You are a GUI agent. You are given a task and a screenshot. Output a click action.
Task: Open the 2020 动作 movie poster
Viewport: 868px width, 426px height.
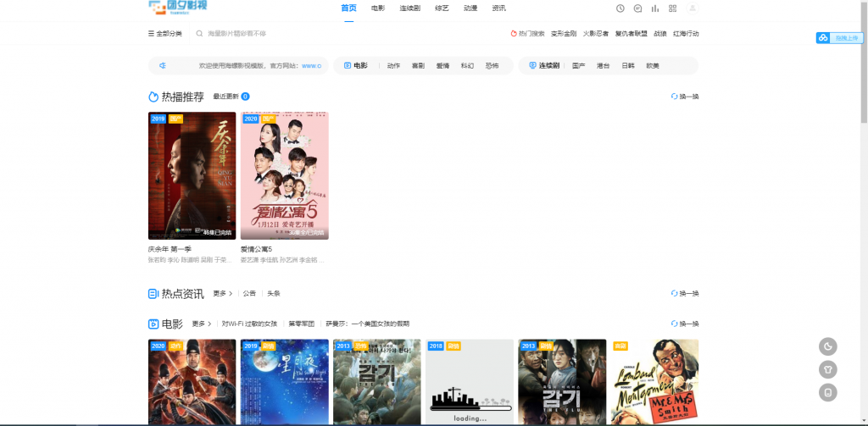pos(192,382)
